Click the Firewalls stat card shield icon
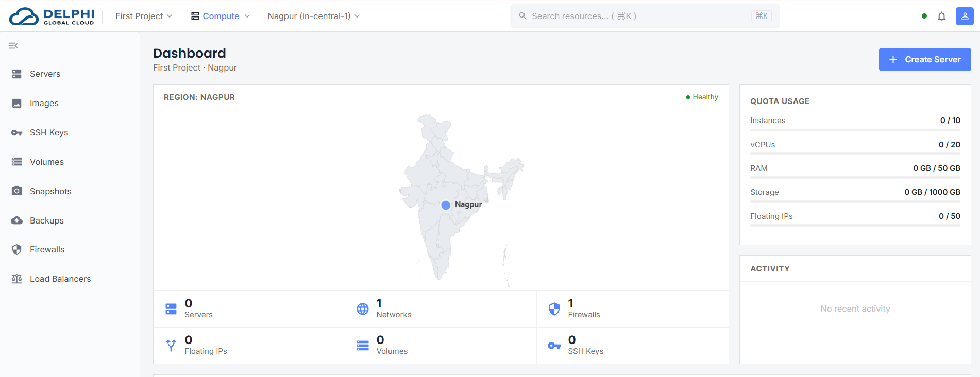The width and height of the screenshot is (980, 377). (554, 309)
